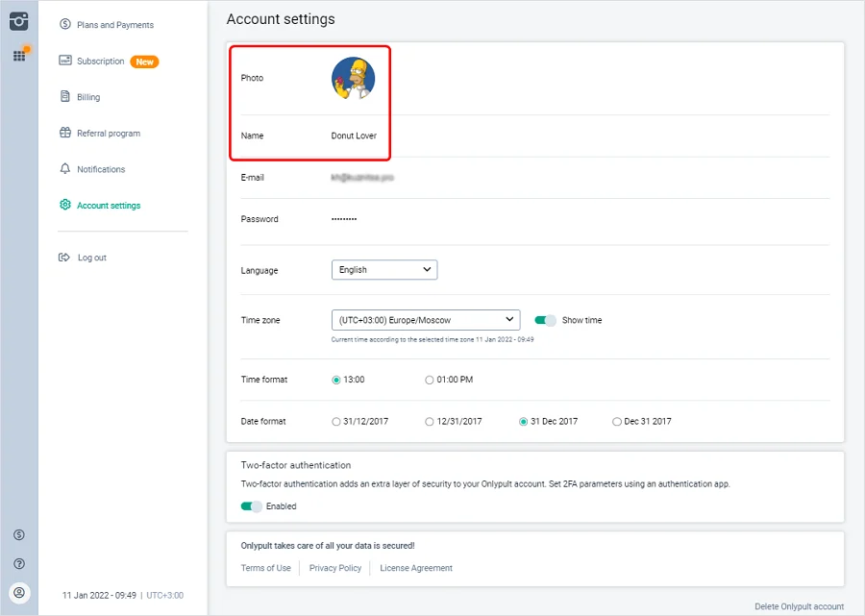Screen dimensions: 865x616
Task: Click the dollar icon in bottom rail
Action: coord(18,534)
